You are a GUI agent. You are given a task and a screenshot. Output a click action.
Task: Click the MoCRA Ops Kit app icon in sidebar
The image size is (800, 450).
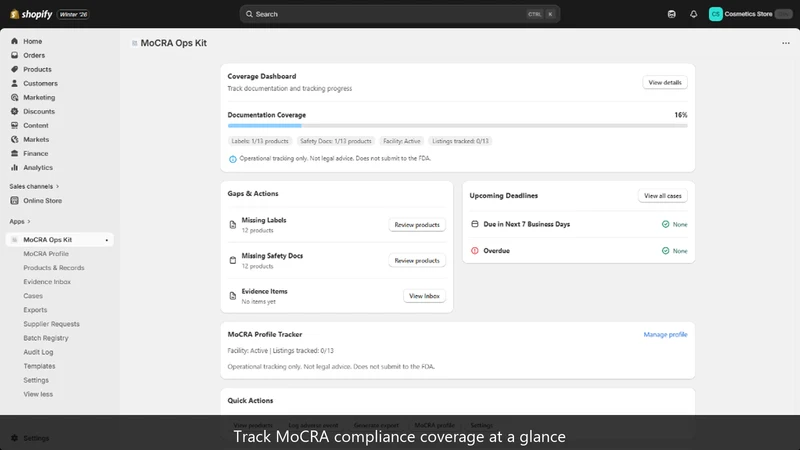pos(14,240)
